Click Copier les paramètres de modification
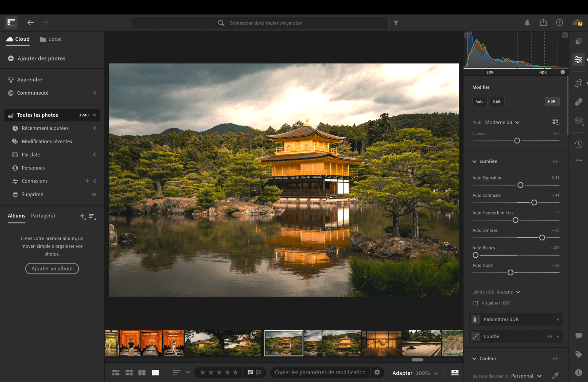Image resolution: width=588 pixels, height=382 pixels. [320, 372]
